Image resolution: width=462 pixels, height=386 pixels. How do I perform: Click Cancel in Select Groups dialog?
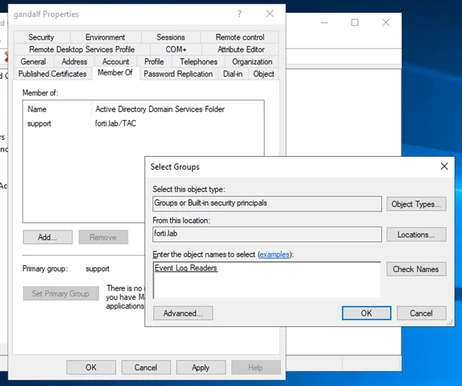click(421, 313)
